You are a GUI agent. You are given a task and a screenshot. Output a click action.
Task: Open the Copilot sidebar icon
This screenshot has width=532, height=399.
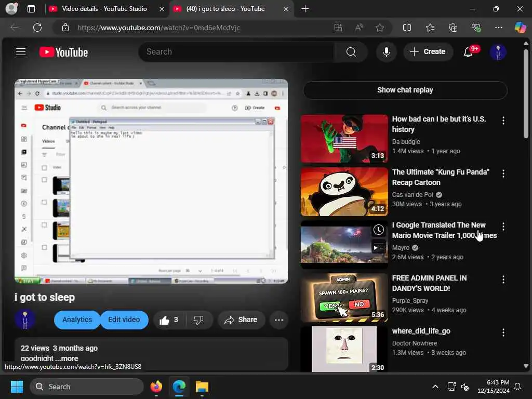520,28
